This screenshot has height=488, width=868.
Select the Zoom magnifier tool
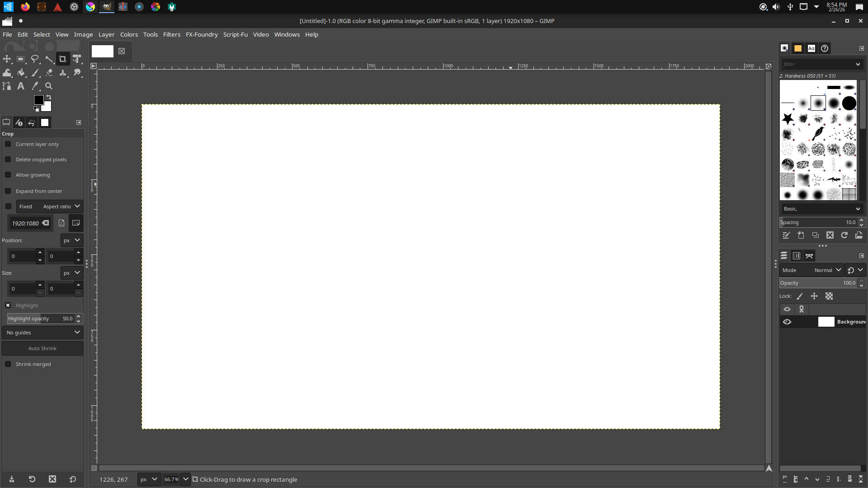49,86
